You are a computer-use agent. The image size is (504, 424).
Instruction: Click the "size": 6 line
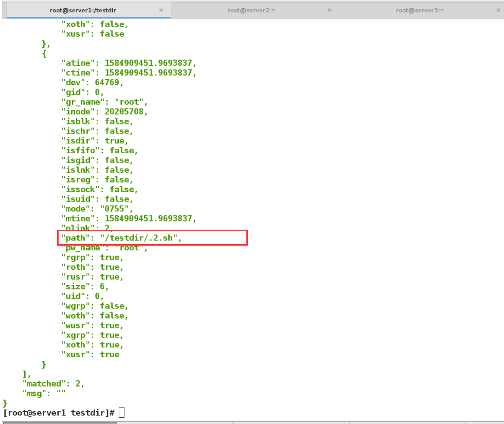[85, 287]
